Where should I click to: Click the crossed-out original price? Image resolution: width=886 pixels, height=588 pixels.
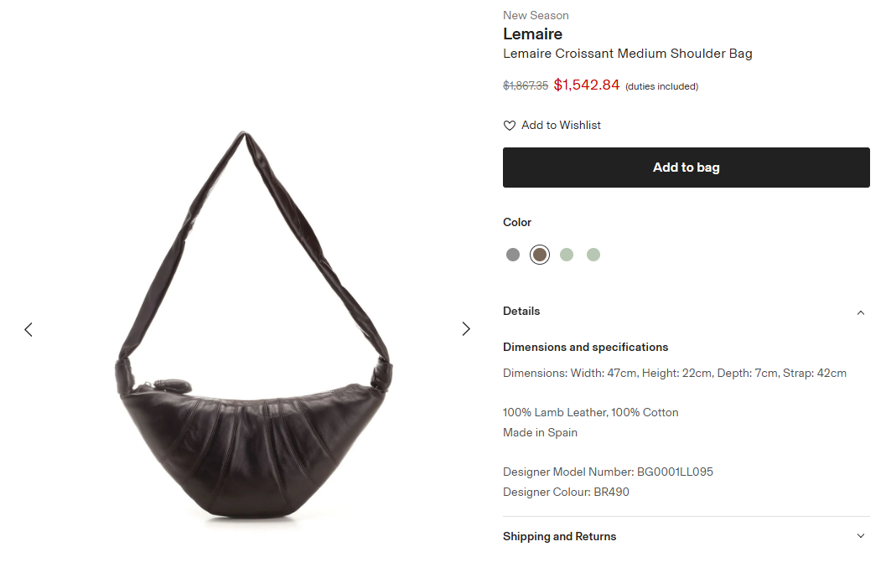[x=526, y=86]
